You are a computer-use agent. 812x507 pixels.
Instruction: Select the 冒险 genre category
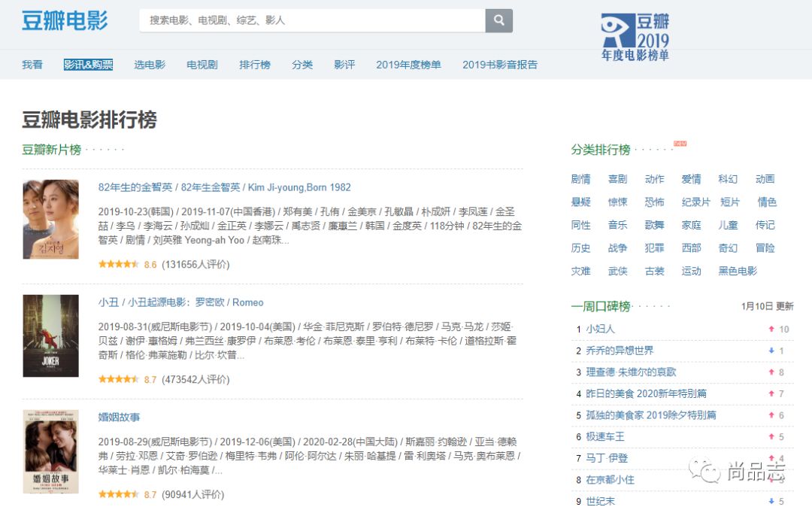point(765,248)
